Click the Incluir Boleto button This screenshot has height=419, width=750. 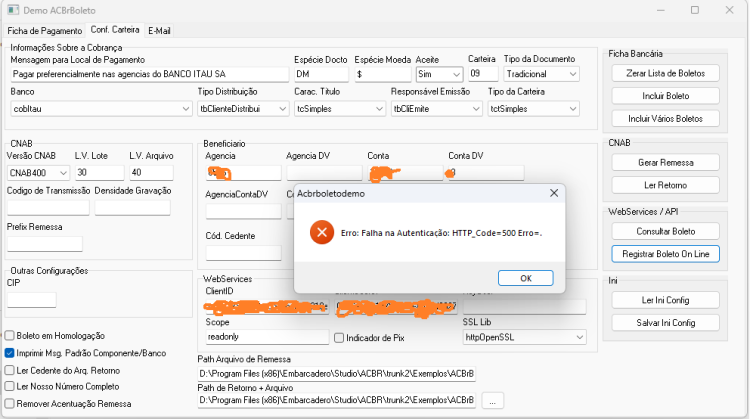[665, 96]
